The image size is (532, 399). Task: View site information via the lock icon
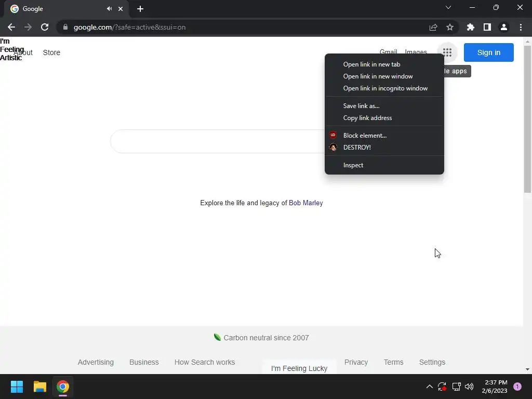65,27
